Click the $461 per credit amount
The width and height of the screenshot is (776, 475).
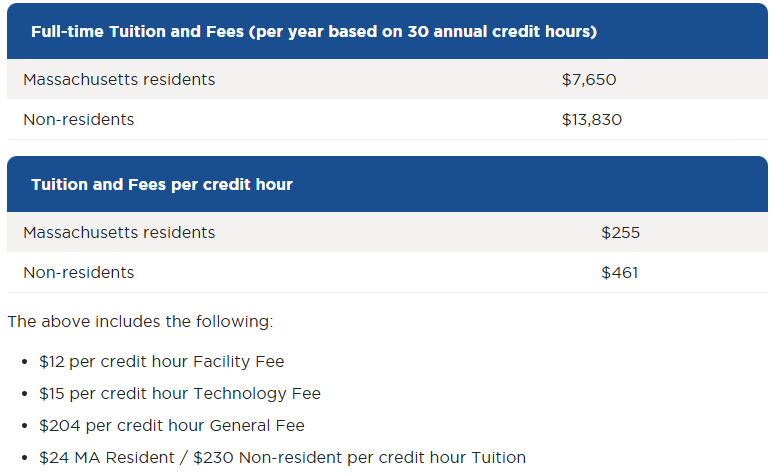(x=620, y=273)
